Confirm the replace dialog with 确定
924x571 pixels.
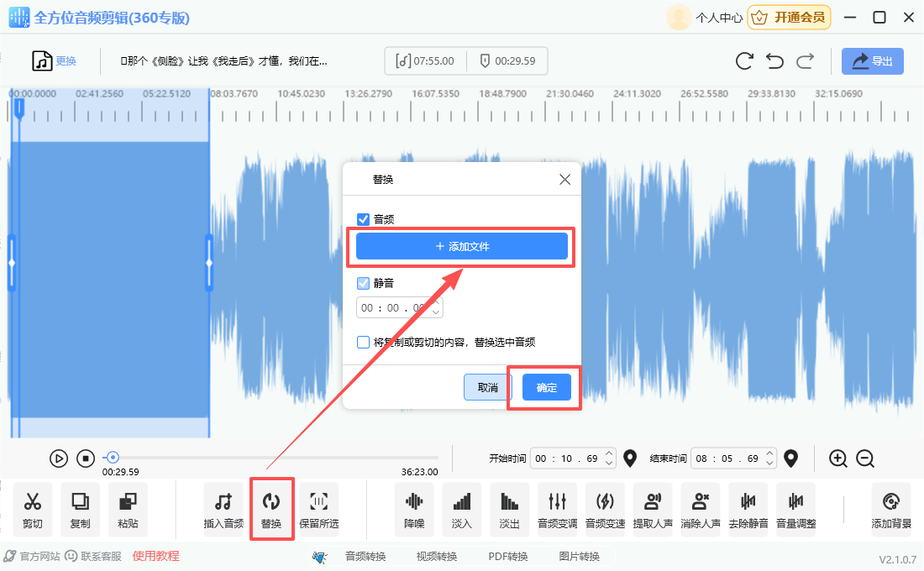point(545,387)
